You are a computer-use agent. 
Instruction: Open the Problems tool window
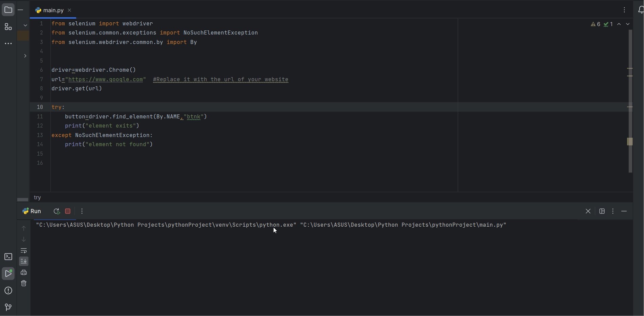pos(8,291)
